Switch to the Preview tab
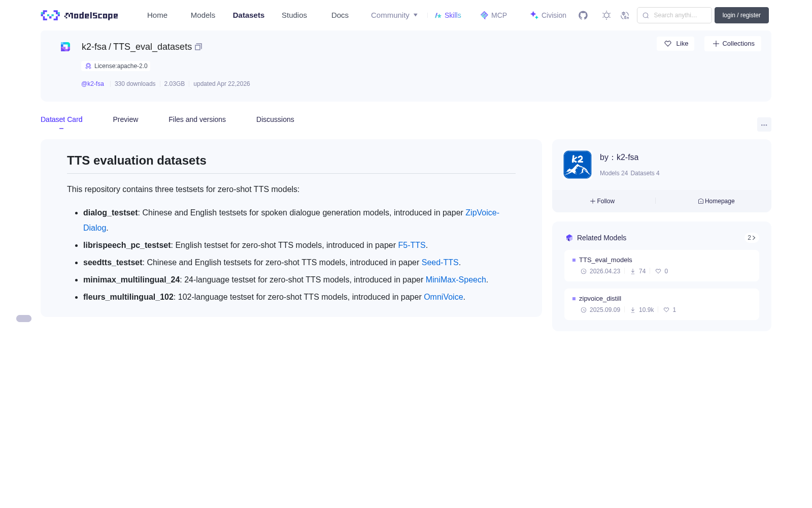Viewport: 812px width, 508px height. point(125,119)
